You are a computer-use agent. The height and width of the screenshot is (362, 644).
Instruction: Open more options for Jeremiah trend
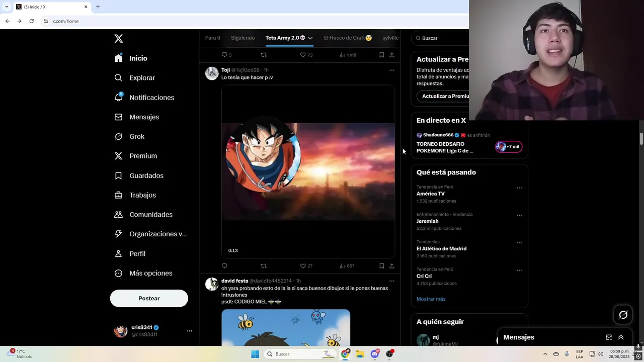[519, 215]
